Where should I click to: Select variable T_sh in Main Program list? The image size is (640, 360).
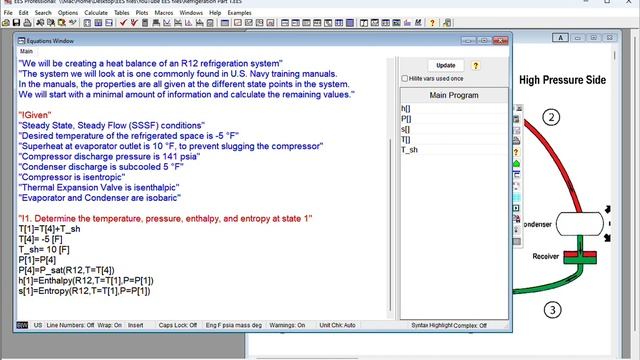coord(454,150)
